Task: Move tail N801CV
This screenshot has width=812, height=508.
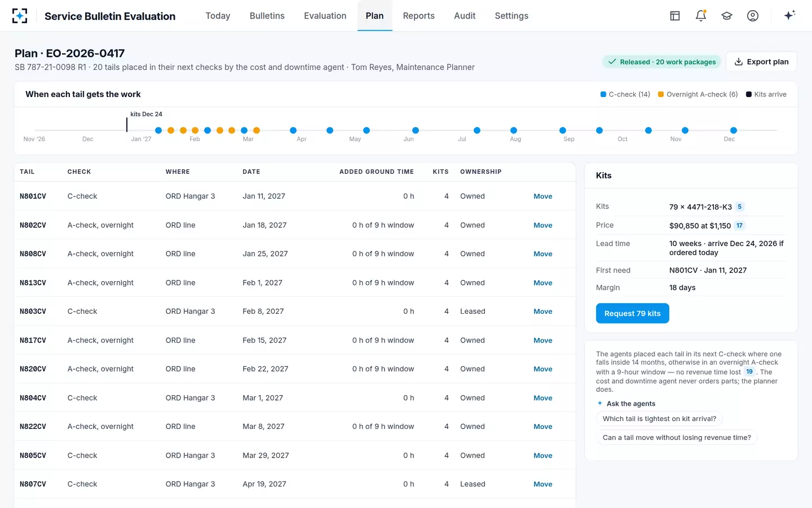Action: point(543,196)
